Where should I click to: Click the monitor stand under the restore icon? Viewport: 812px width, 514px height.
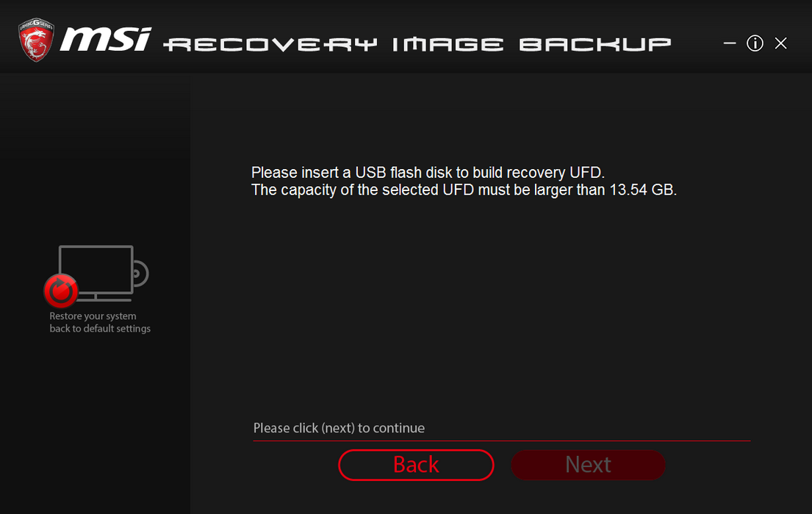point(106,297)
